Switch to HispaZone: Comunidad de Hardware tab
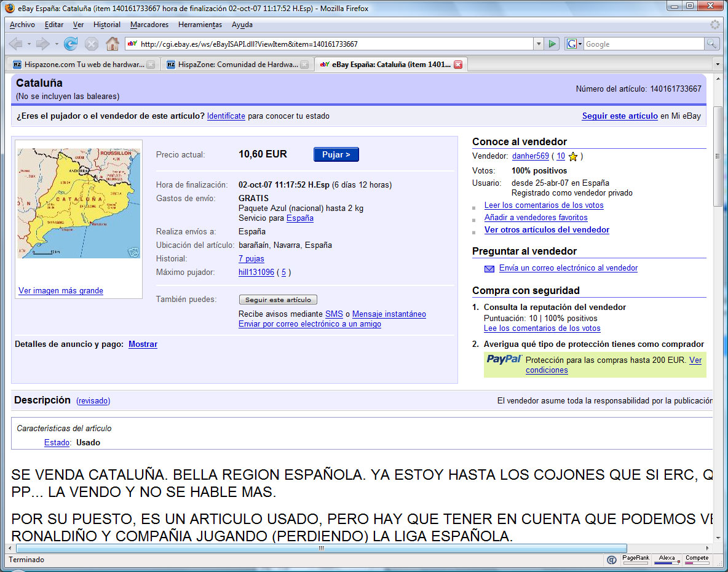 point(237,65)
